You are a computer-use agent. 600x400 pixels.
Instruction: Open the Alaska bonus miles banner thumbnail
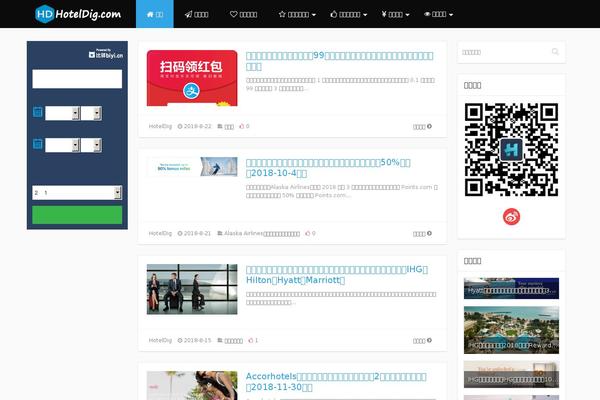[x=192, y=167]
